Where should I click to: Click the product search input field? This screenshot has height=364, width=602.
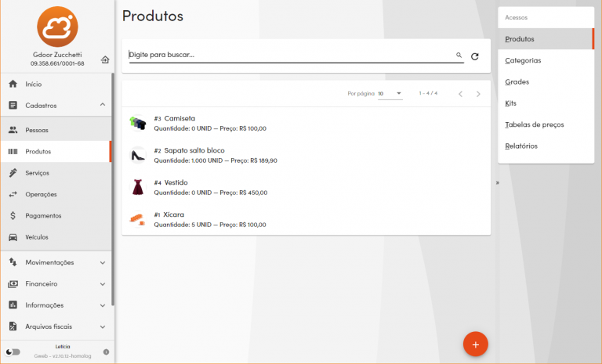(x=290, y=56)
